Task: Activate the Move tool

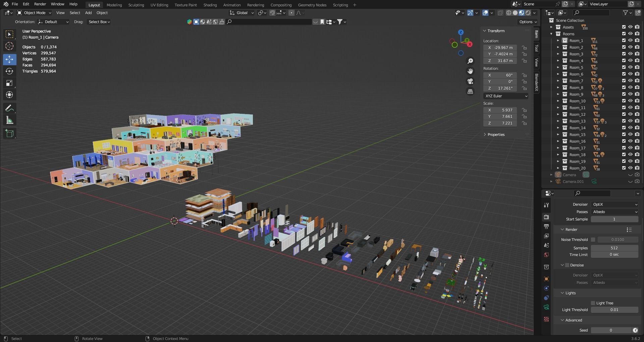Action: pos(9,59)
